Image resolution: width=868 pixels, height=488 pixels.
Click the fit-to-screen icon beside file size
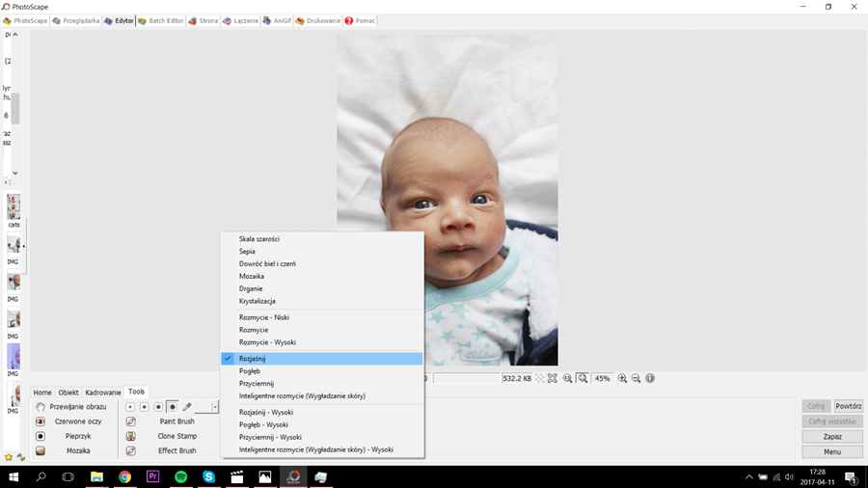coord(553,379)
